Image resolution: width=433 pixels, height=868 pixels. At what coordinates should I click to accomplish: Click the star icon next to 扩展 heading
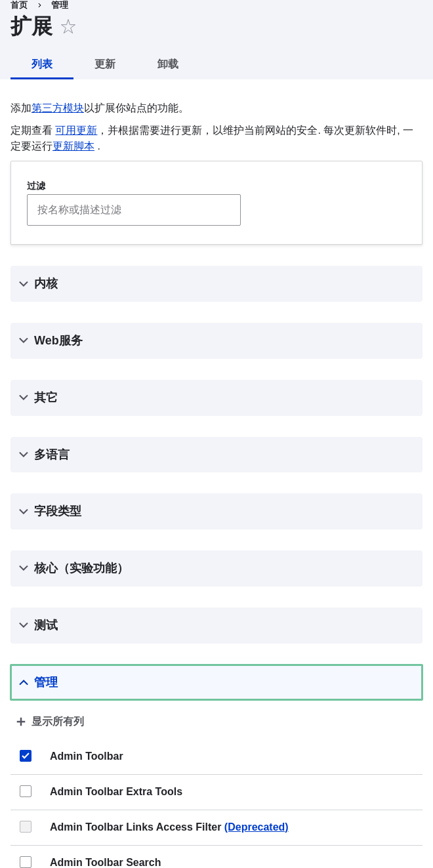[68, 27]
